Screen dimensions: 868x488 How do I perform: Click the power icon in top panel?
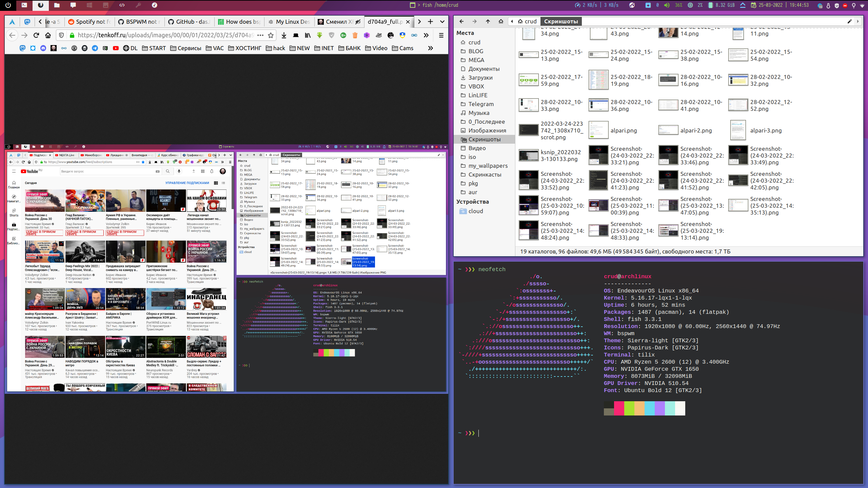8,5
